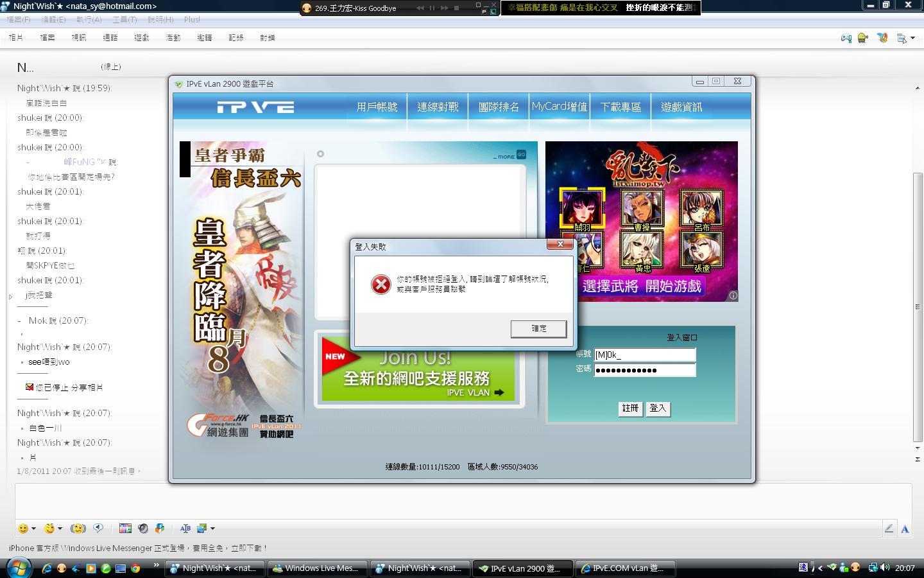Click the 確定 button in login failed dialog
This screenshot has width=924, height=578.
(x=538, y=329)
